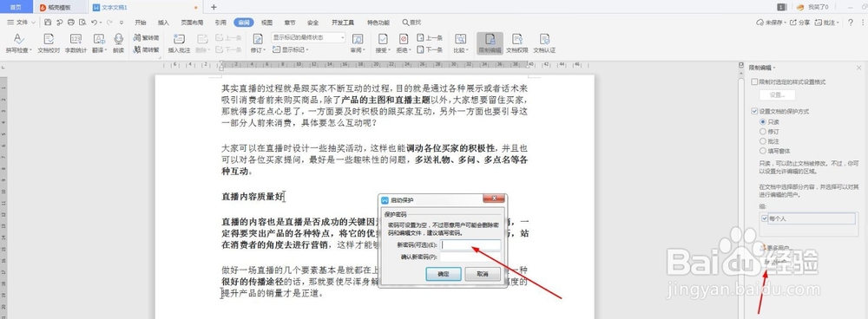Open the help question mark icon
Screen dimensions: 868x319
851,23
